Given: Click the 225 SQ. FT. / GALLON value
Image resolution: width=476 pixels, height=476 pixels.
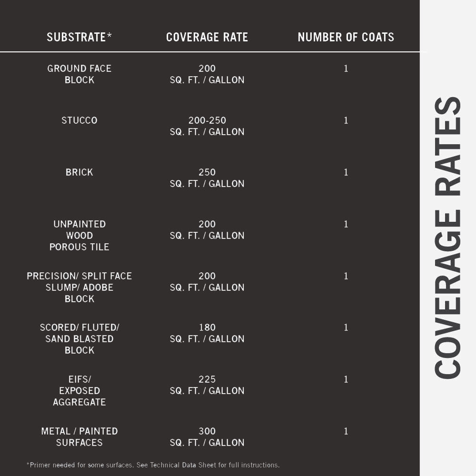Looking at the screenshot, I should tap(207, 385).
